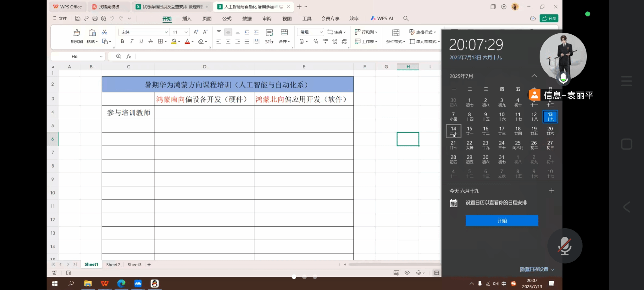Click the reading mode eye icon in status bar
Screen dimensions: 644x290
click(407, 273)
